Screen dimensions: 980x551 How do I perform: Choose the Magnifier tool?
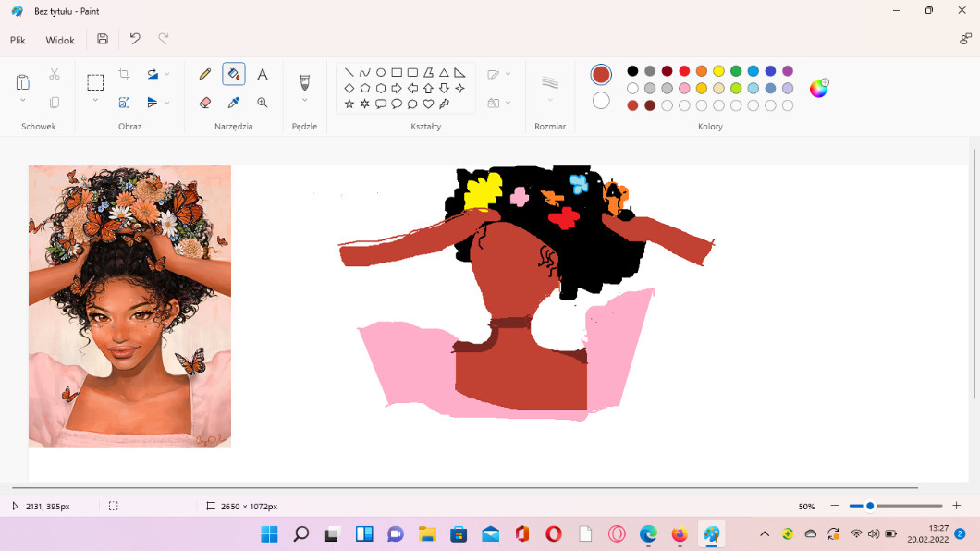[263, 103]
